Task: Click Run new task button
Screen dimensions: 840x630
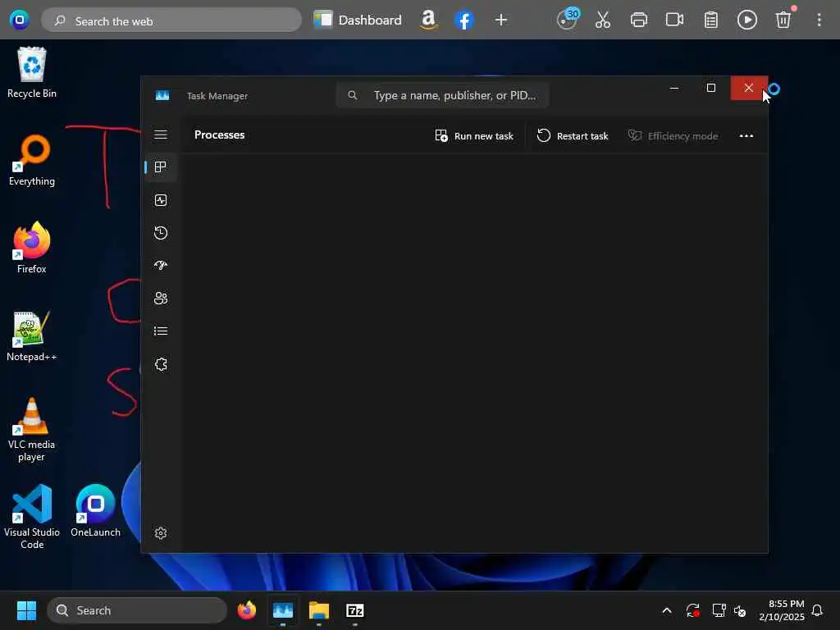Action: tap(474, 136)
